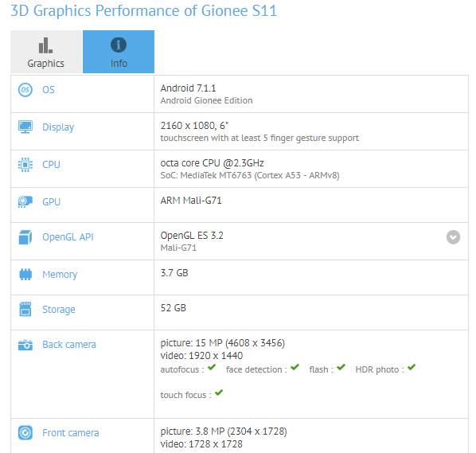Click 'video: 1920 x 1440' text
Image resolution: width=476 pixels, height=453 pixels.
[x=201, y=356]
